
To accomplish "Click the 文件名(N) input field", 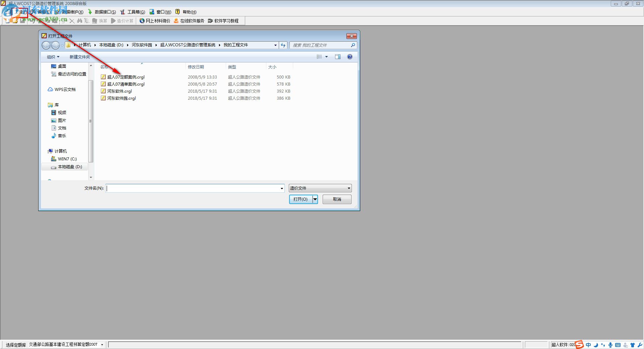I will [x=193, y=188].
